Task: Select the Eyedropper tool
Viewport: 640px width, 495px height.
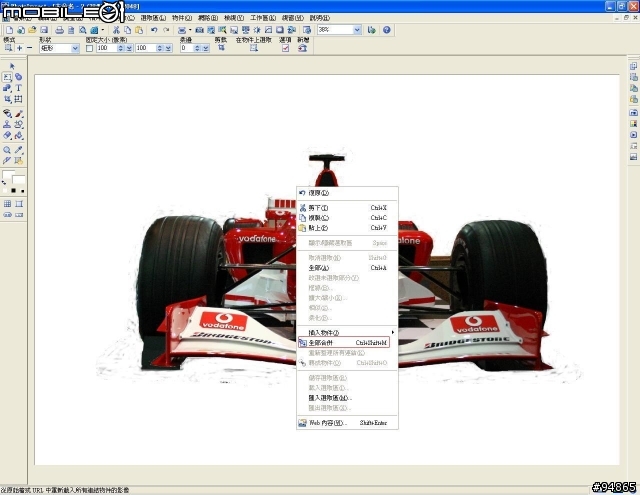Action: pyautogui.click(x=18, y=150)
